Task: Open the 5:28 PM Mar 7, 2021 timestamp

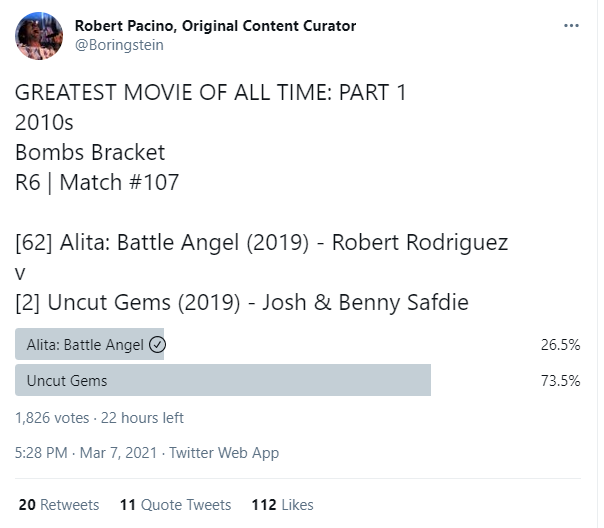Action: (x=86, y=453)
